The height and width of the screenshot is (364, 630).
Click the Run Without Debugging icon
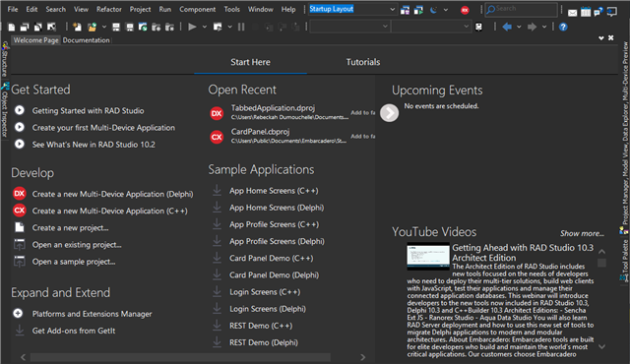(x=218, y=27)
